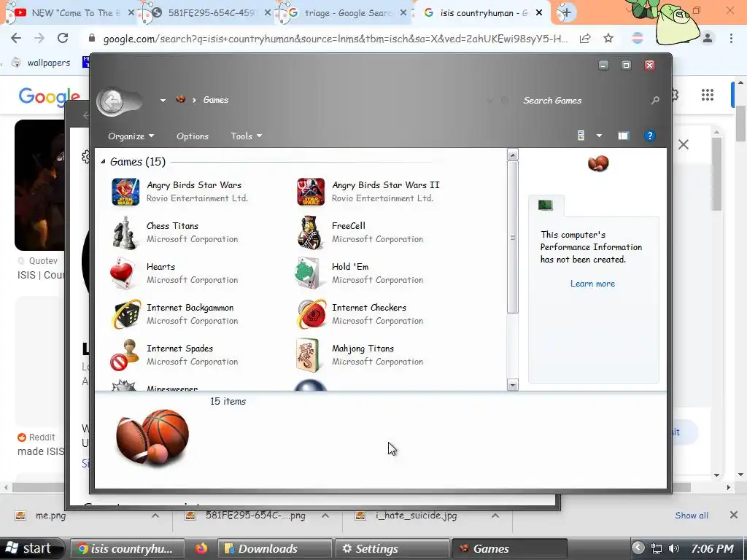
Task: Open 581FE295-654C png download
Action: (255, 516)
